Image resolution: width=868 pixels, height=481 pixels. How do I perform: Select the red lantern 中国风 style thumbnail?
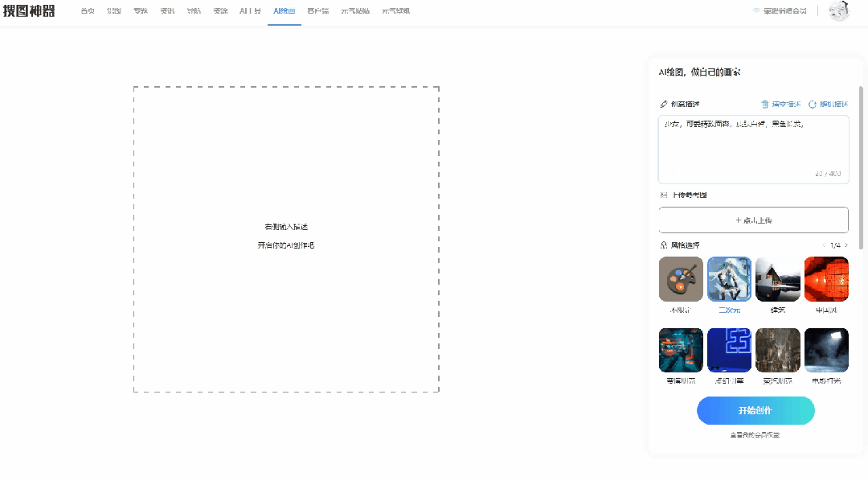coord(826,279)
